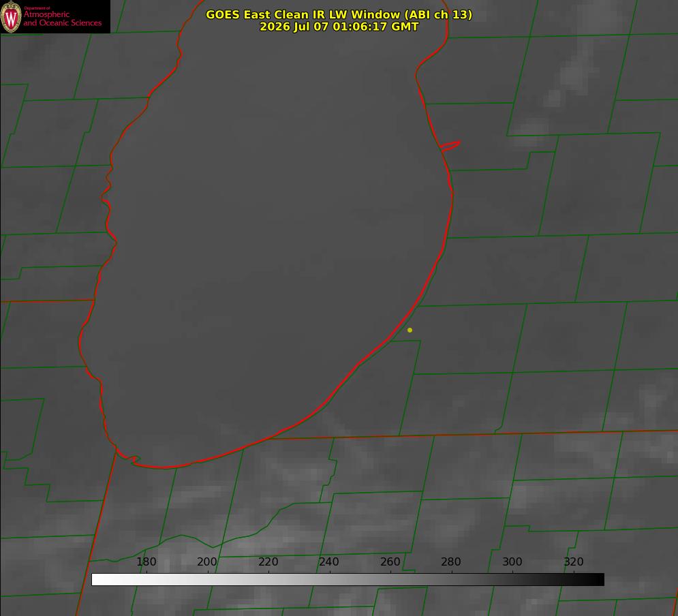Select the 240 colorbar tick label
The image size is (678, 616).
pyautogui.click(x=329, y=561)
